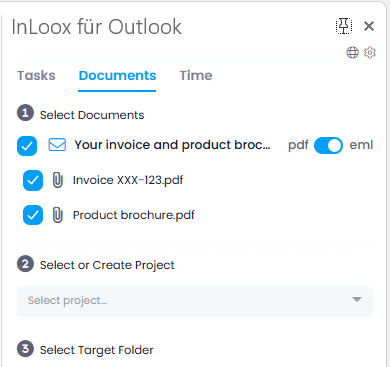Click the envelope icon beside the email subject

point(57,145)
